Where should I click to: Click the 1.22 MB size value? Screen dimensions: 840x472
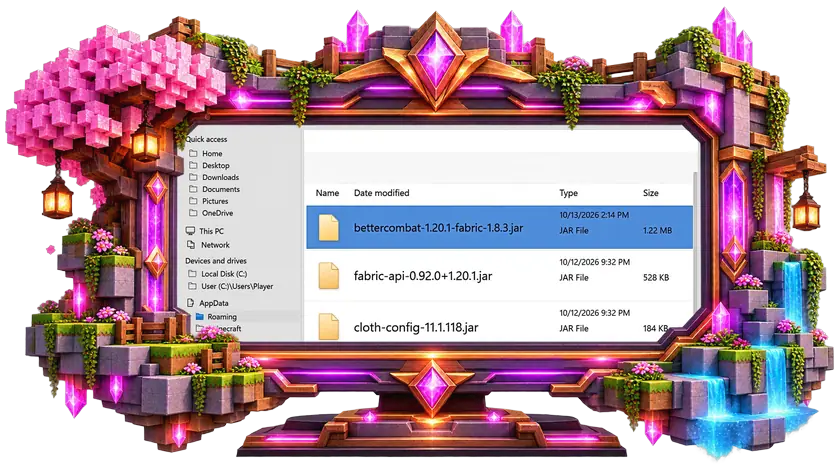tap(657, 230)
